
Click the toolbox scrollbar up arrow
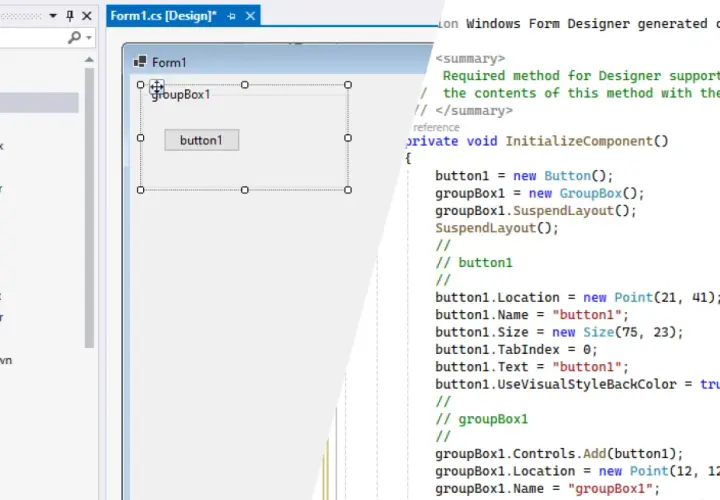coord(90,59)
